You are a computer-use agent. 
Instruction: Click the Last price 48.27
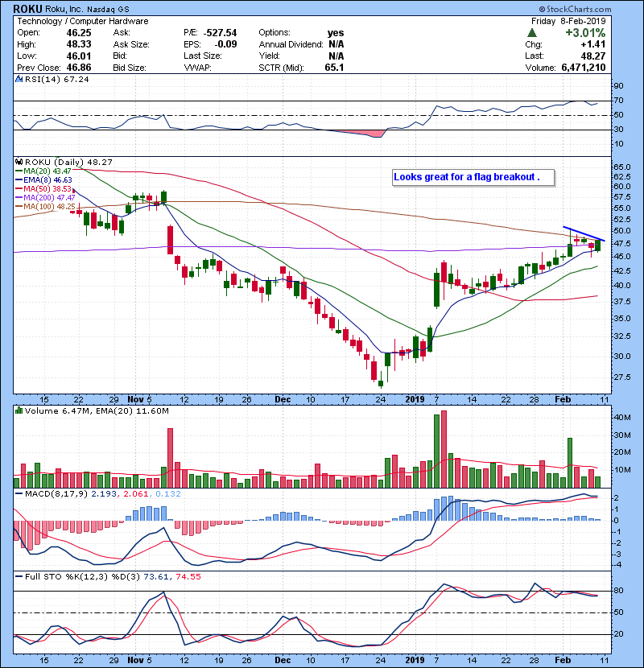(593, 56)
